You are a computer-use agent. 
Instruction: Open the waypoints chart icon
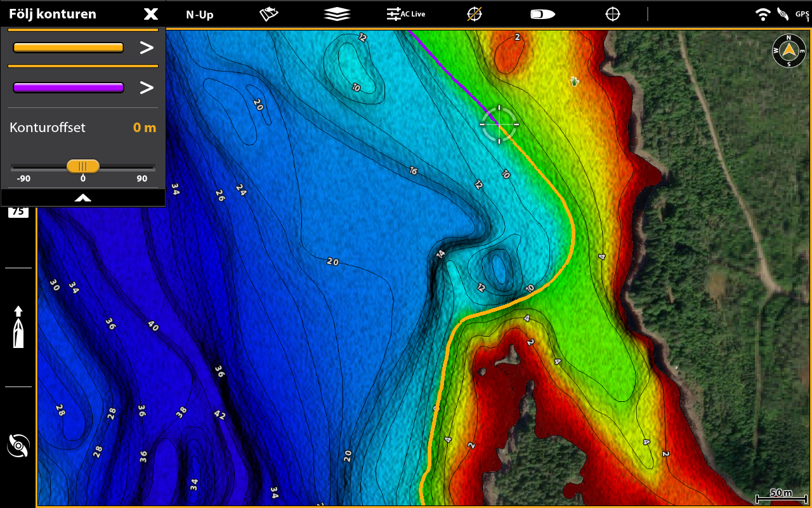(x=270, y=14)
